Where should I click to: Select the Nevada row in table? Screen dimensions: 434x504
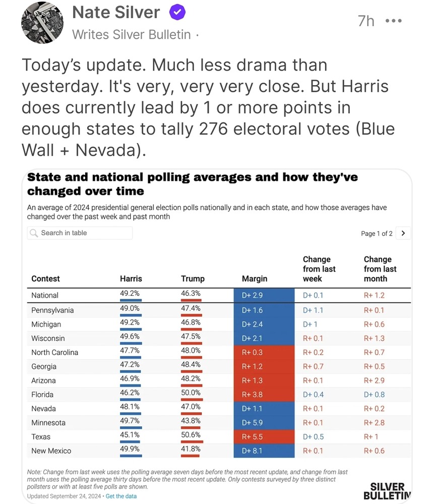click(219, 409)
